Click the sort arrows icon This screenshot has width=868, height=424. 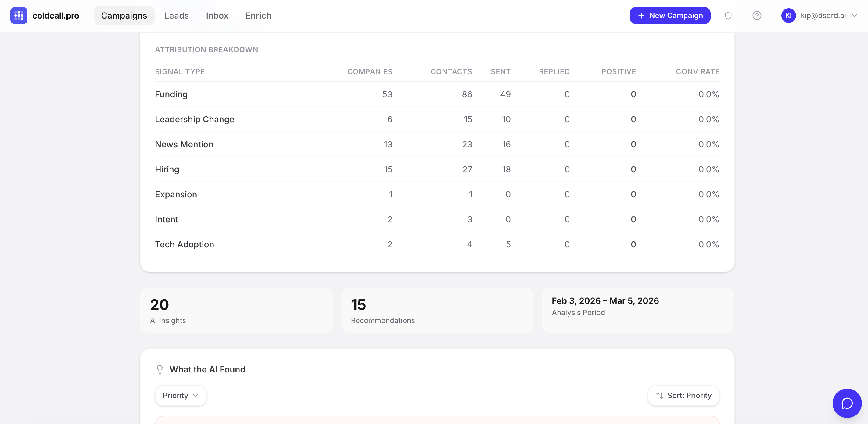coord(659,395)
